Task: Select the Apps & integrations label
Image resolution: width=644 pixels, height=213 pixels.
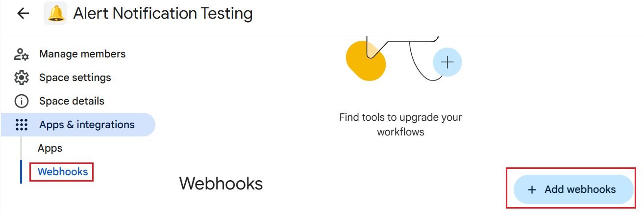Action: coord(87,125)
